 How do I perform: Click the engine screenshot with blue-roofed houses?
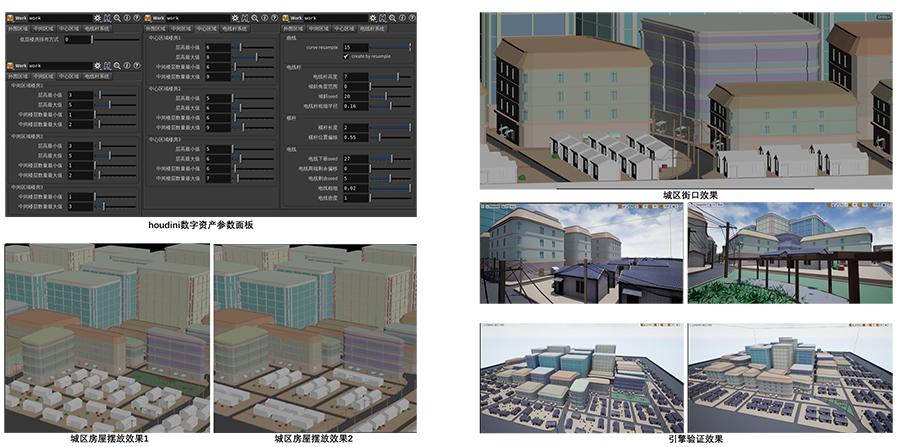click(581, 252)
